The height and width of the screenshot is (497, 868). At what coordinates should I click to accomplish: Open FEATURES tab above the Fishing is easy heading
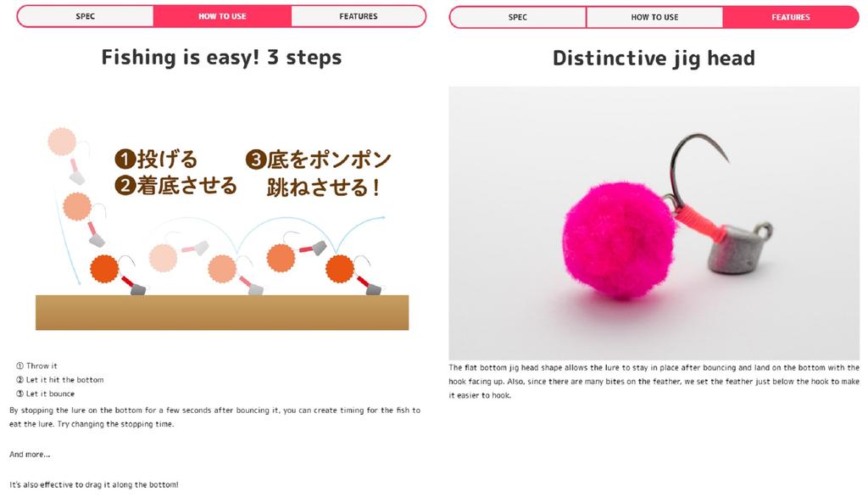tap(359, 16)
